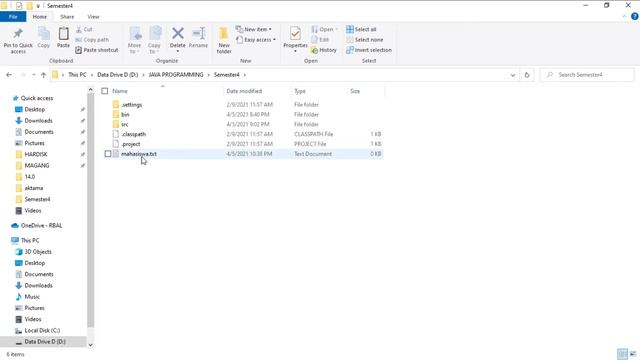Open the File tab
Viewport: 640px width, 360px height.
pos(13,17)
